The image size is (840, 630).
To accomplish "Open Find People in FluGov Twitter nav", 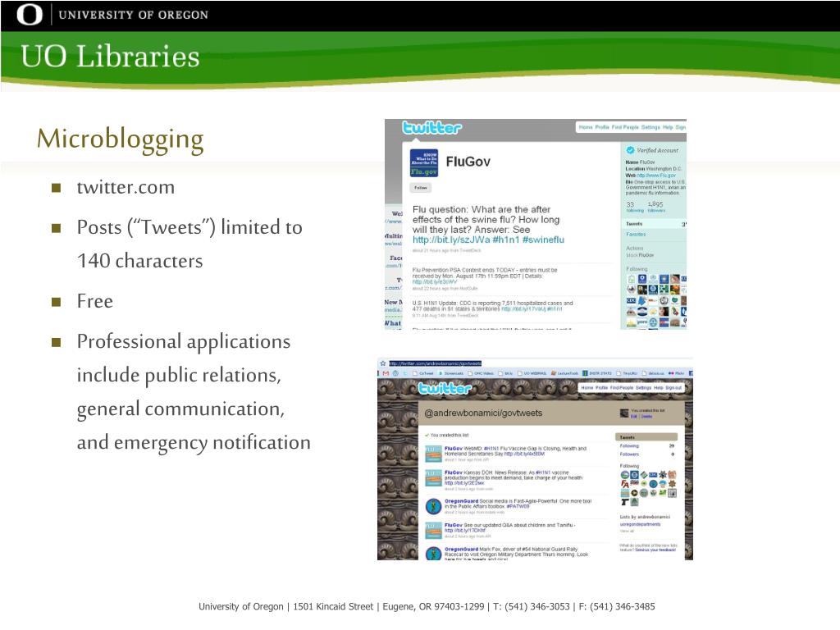I will pyautogui.click(x=625, y=127).
